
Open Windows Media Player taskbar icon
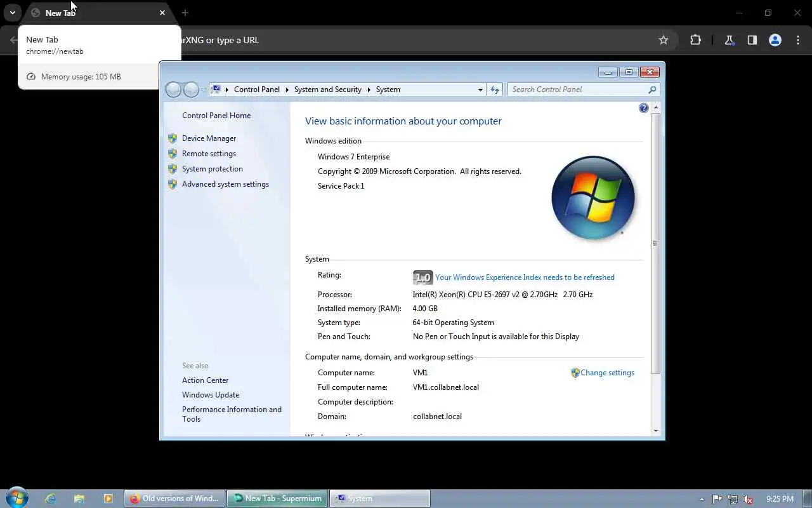coord(107,498)
